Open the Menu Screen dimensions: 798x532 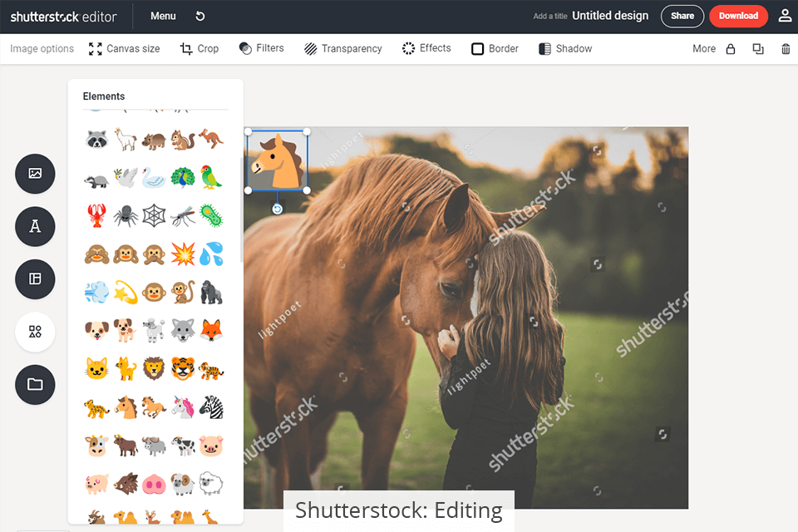point(163,17)
